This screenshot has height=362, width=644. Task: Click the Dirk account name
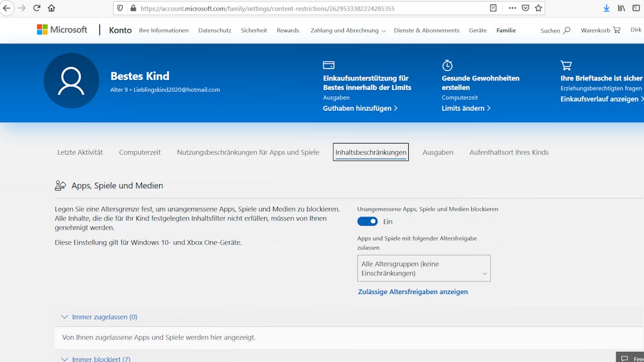(636, 30)
